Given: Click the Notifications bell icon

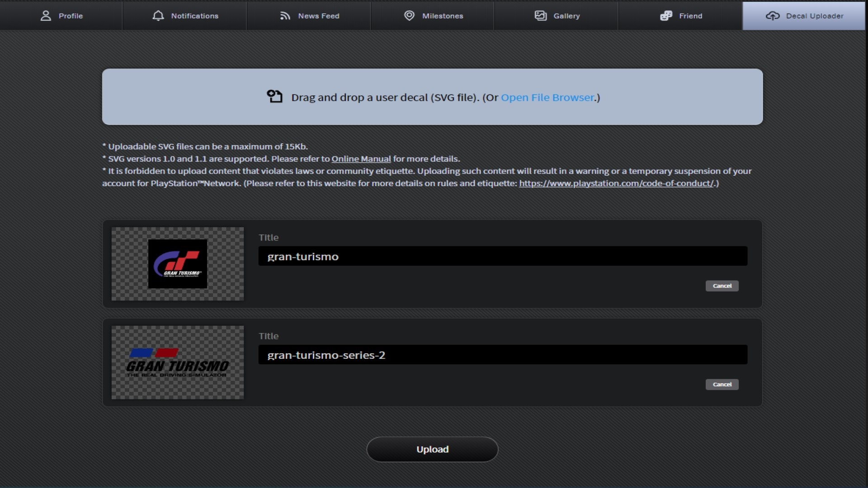Looking at the screenshot, I should 158,16.
